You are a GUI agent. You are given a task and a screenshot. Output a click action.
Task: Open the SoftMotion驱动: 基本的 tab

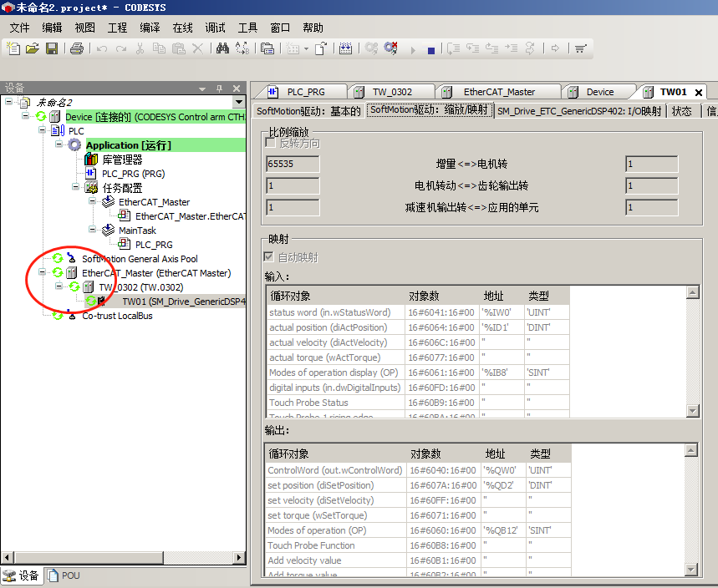308,111
